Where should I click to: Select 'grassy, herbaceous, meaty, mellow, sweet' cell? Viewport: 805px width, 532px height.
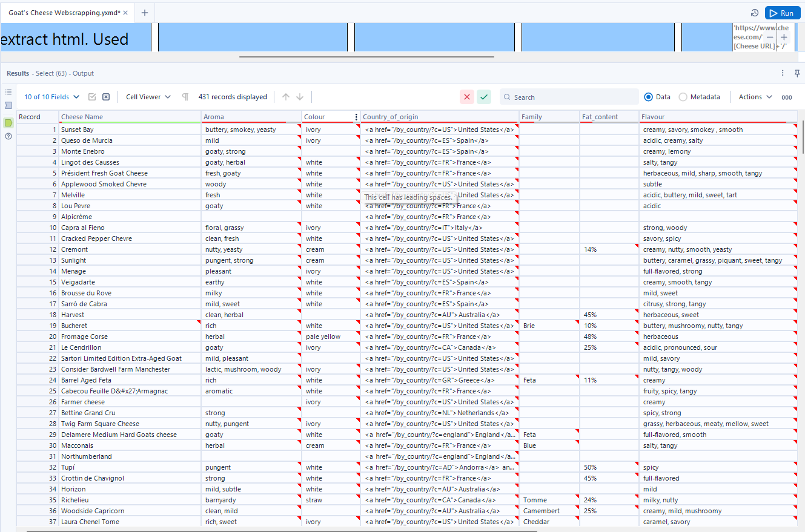[x=718, y=424]
